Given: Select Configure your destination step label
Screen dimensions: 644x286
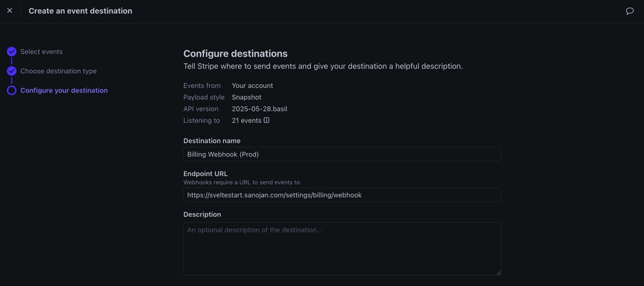Looking at the screenshot, I should point(64,91).
